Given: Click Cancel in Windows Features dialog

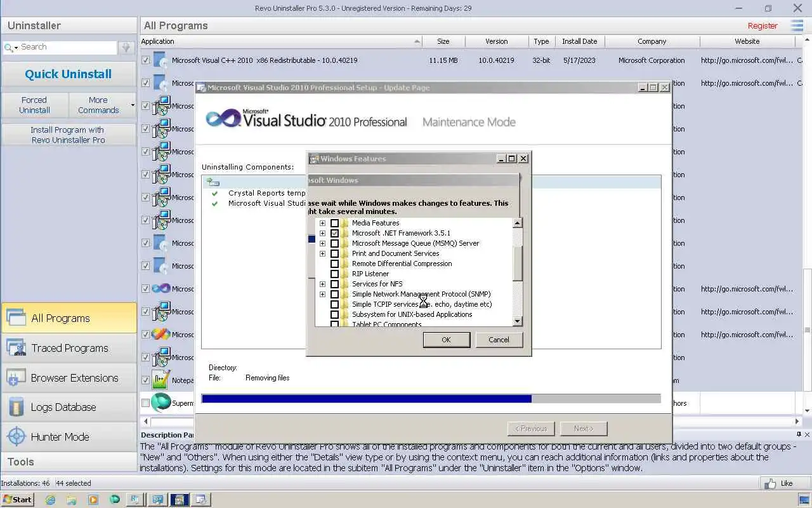Looking at the screenshot, I should [x=499, y=340].
